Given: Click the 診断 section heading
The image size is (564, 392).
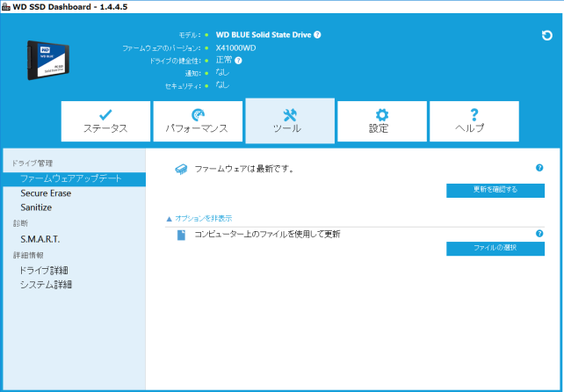Looking at the screenshot, I should click(x=20, y=223).
